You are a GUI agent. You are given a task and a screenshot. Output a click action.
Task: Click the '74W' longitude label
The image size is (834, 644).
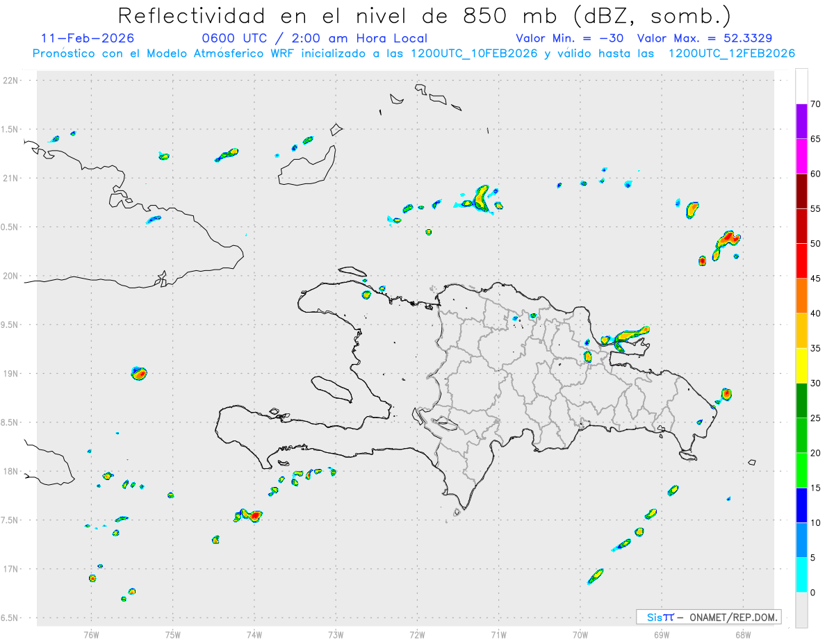click(x=254, y=634)
